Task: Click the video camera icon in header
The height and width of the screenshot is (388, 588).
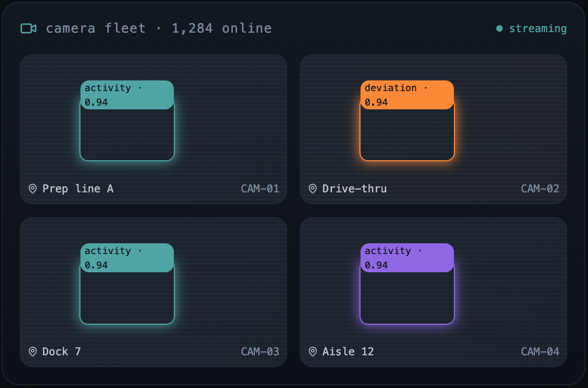Action: pyautogui.click(x=28, y=28)
